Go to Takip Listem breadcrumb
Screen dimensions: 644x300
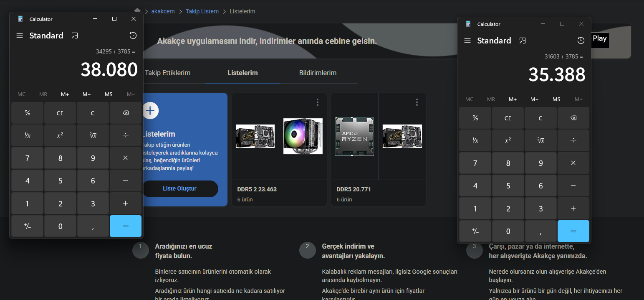[x=202, y=11]
